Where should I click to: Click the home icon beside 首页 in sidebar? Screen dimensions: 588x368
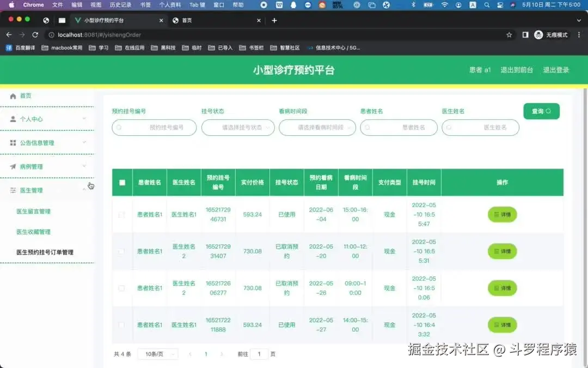tap(13, 96)
